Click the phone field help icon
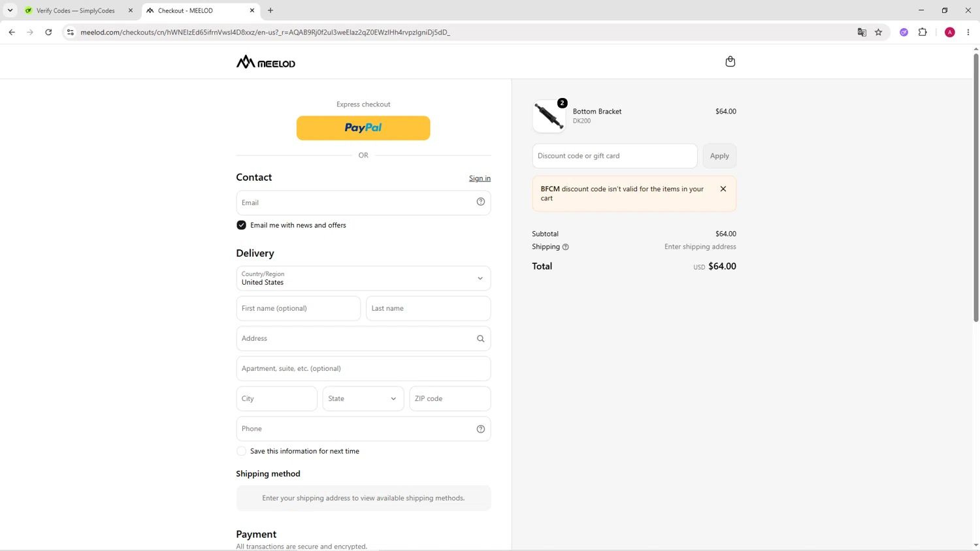This screenshot has height=551, width=980. pyautogui.click(x=481, y=429)
